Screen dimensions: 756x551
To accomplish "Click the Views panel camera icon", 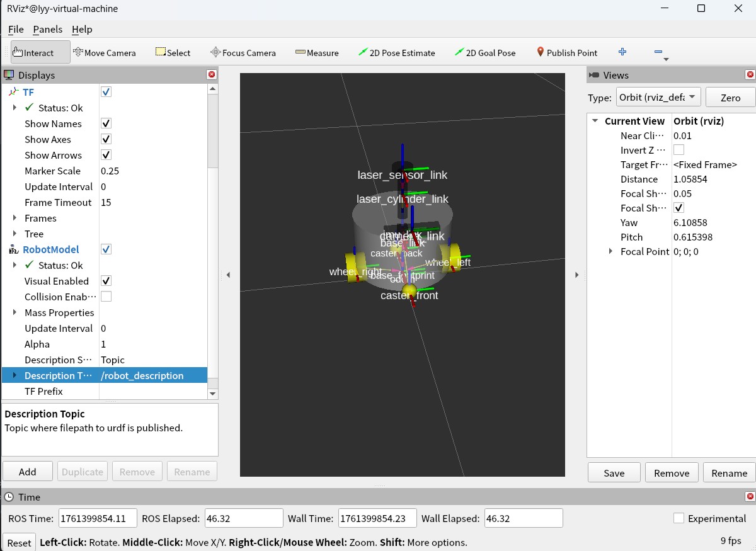I will pyautogui.click(x=594, y=75).
